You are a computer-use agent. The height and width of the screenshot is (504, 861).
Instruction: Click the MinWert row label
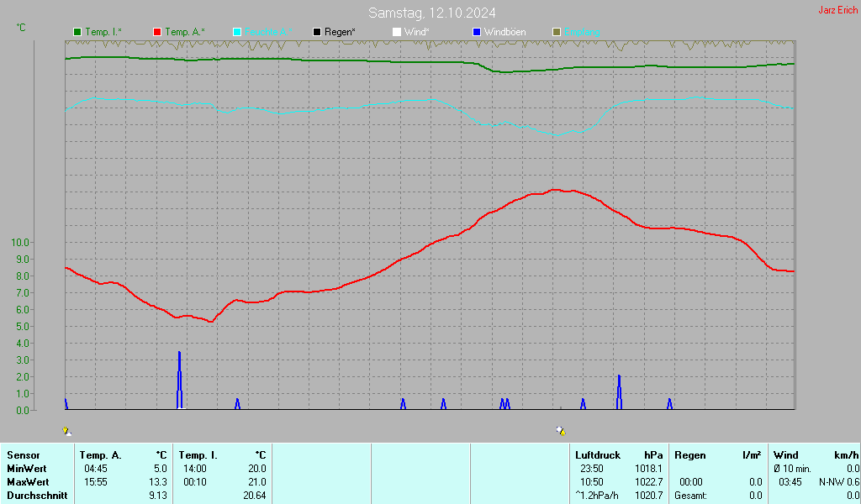[x=27, y=469]
